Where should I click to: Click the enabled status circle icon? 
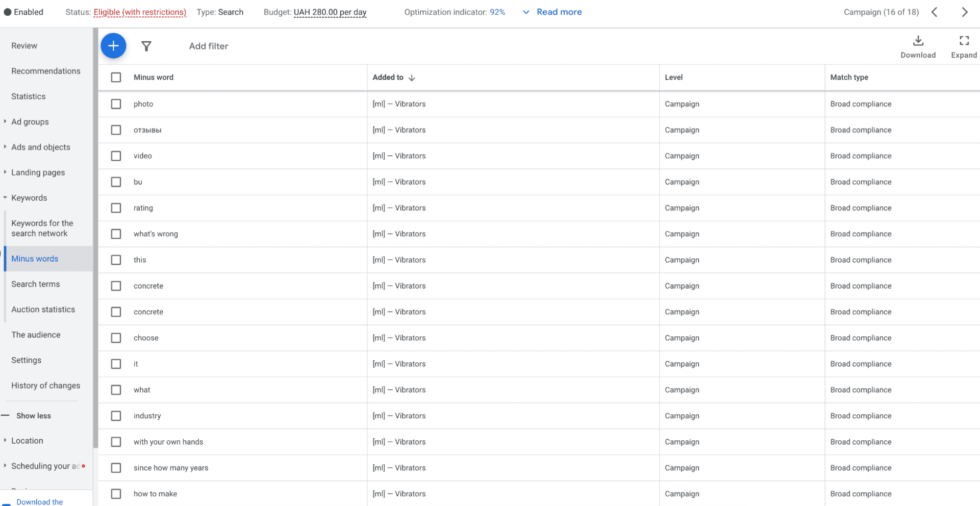click(x=7, y=11)
